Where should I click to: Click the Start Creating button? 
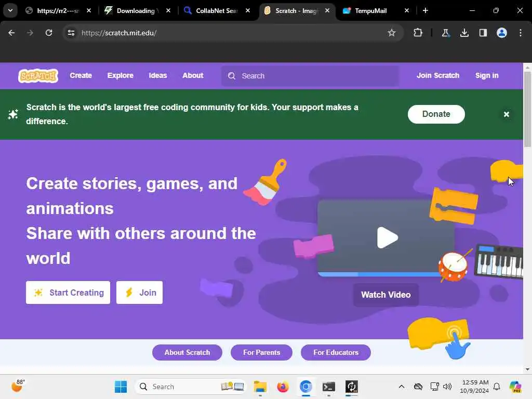pos(68,292)
